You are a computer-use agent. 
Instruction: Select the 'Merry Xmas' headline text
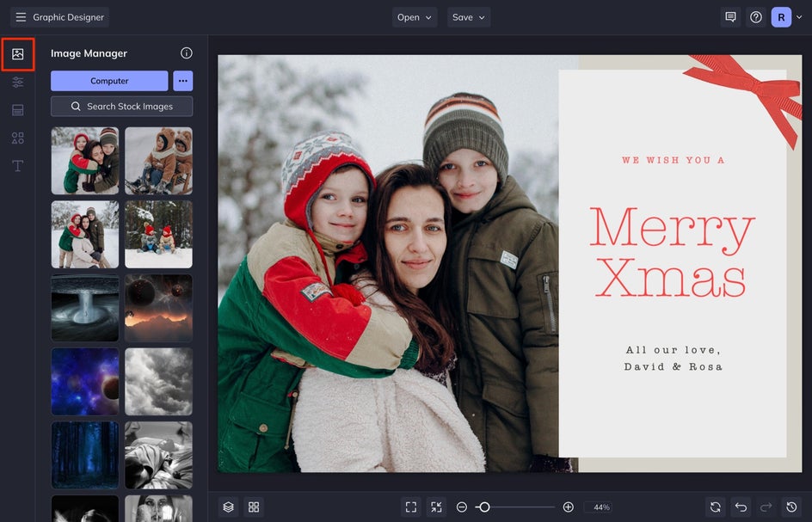672,252
